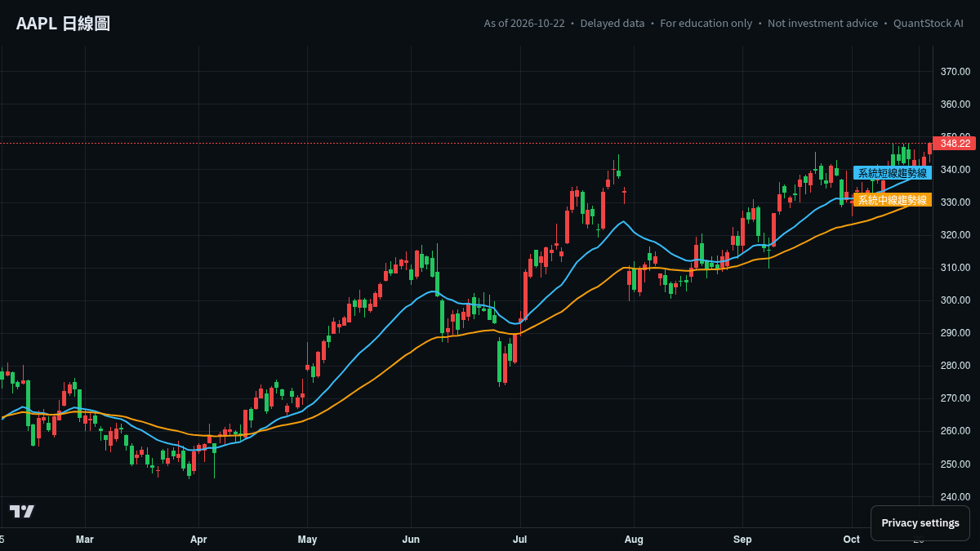Click the 250.00 price axis label
Image resolution: width=980 pixels, height=551 pixels.
click(x=955, y=464)
